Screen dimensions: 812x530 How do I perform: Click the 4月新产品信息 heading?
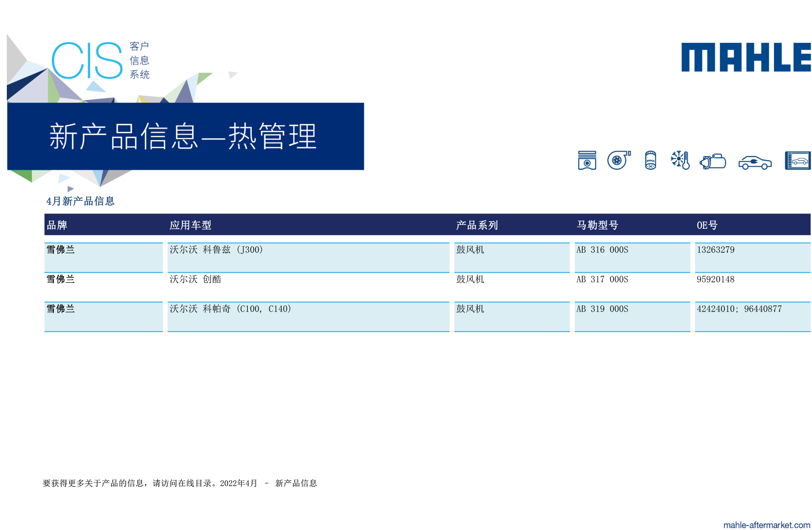coord(80,201)
